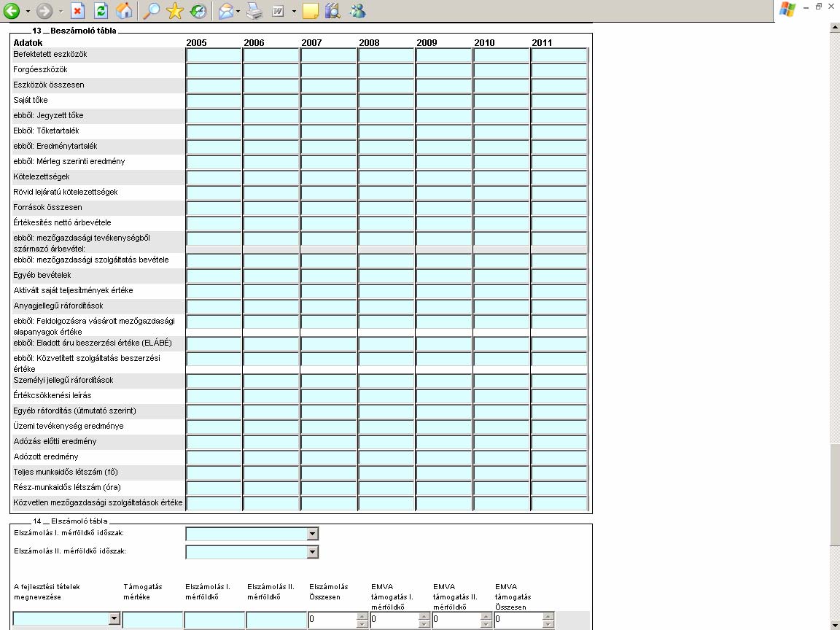Increase EMVA támogatás I. mérföldkő up spinner
This screenshot has height=630, width=840.
tap(424, 616)
